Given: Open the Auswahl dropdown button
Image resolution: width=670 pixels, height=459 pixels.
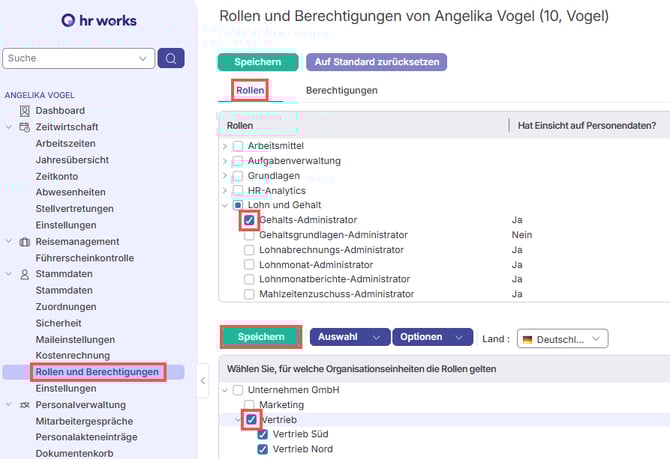Looking at the screenshot, I should pos(350,337).
